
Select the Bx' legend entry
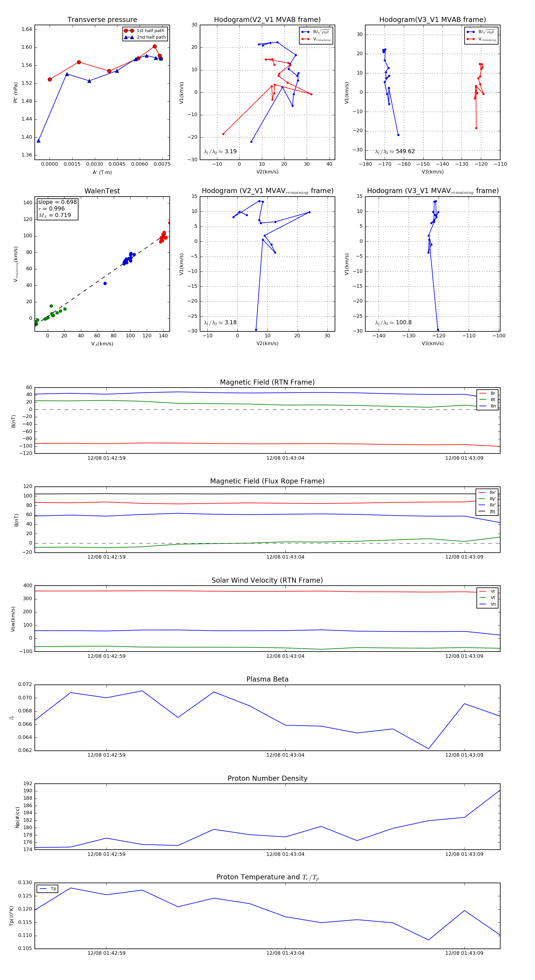click(x=487, y=492)
